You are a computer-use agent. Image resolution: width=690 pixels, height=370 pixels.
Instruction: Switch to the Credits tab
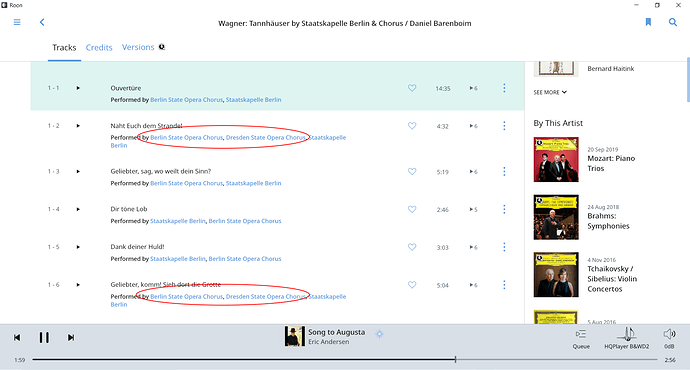[x=99, y=48]
